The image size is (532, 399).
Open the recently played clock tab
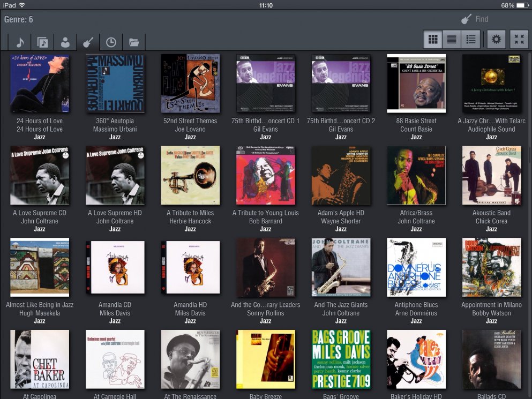coord(111,42)
